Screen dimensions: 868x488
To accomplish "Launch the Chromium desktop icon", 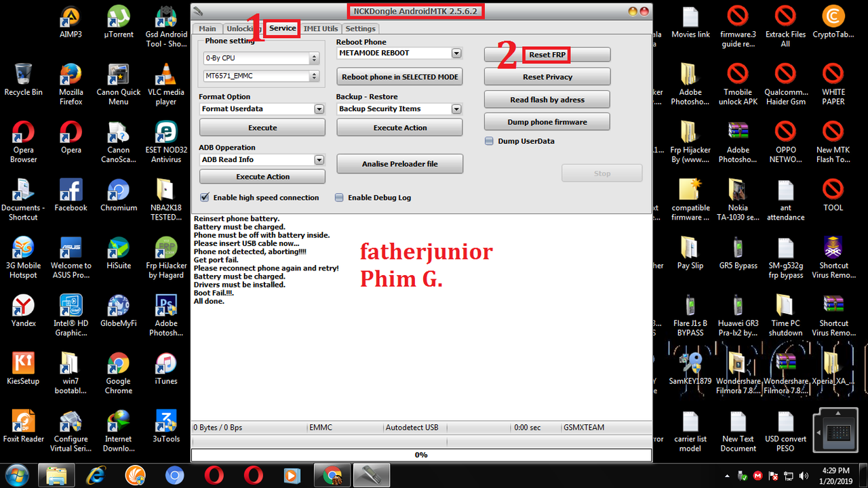I will [118, 195].
